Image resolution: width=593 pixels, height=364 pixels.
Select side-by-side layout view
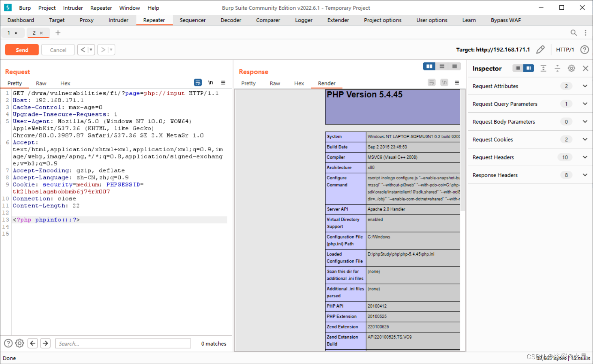click(x=429, y=66)
